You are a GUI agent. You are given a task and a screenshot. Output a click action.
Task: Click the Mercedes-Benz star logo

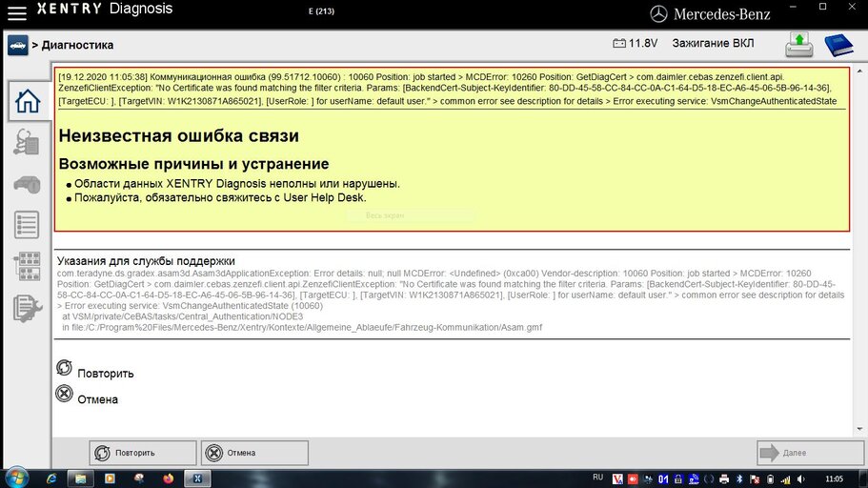tap(658, 14)
